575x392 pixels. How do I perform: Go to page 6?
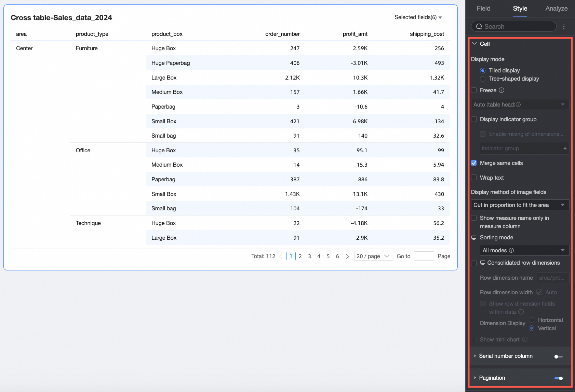point(337,256)
